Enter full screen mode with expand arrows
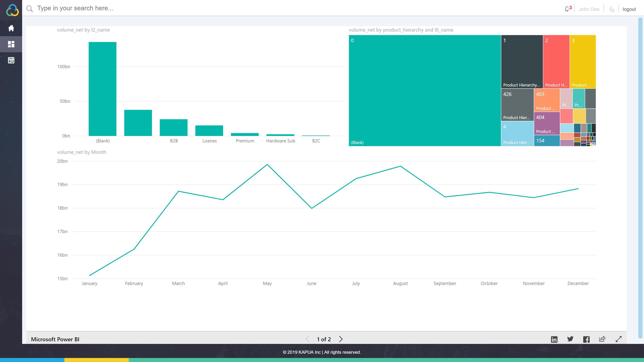This screenshot has width=644, height=362. tap(618, 339)
